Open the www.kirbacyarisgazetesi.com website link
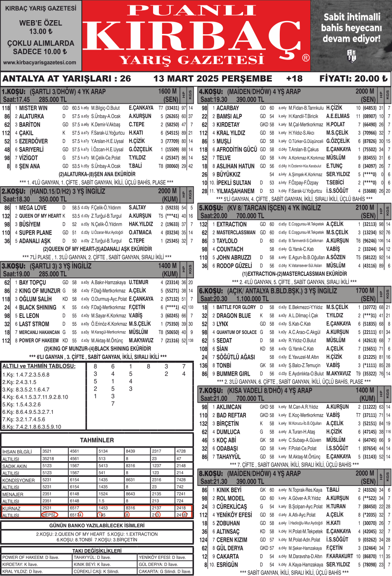 [x=40, y=63]
